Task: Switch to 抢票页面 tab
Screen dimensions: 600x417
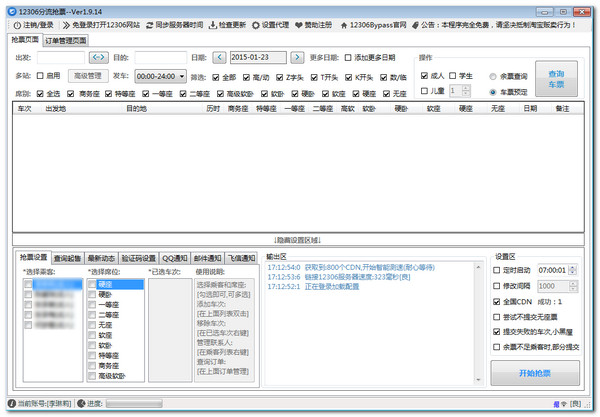Action: [x=25, y=39]
